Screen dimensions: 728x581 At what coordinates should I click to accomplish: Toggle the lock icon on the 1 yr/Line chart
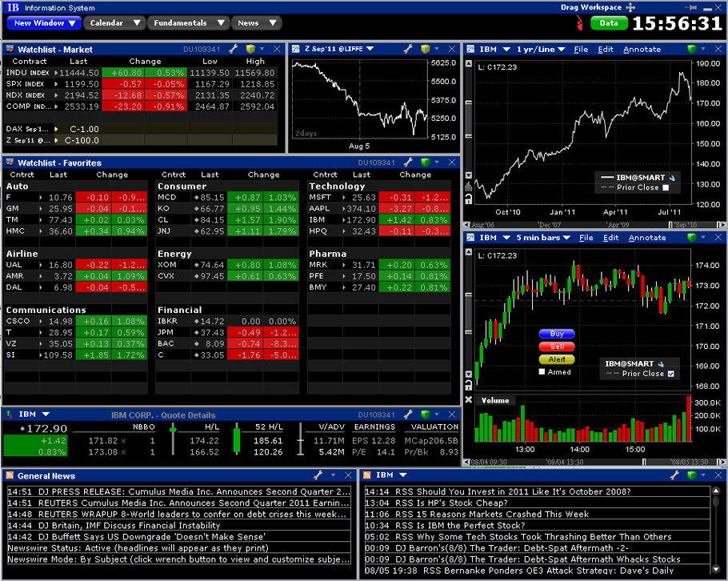469,198
